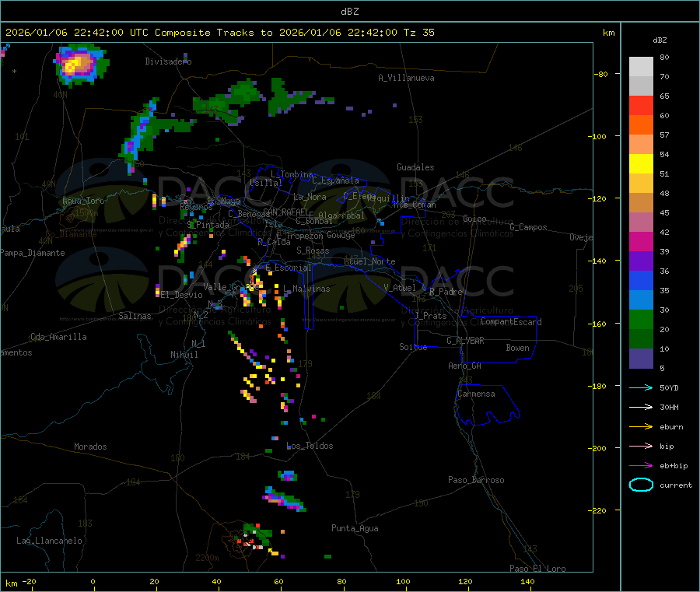Click the 'SAN_RAFAEL' city label
The width and height of the screenshot is (700, 592).
point(285,212)
